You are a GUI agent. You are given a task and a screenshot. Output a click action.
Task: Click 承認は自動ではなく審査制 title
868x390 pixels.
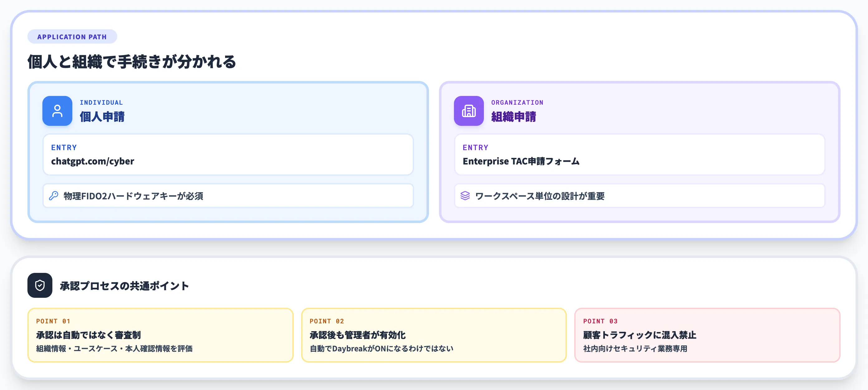point(89,335)
